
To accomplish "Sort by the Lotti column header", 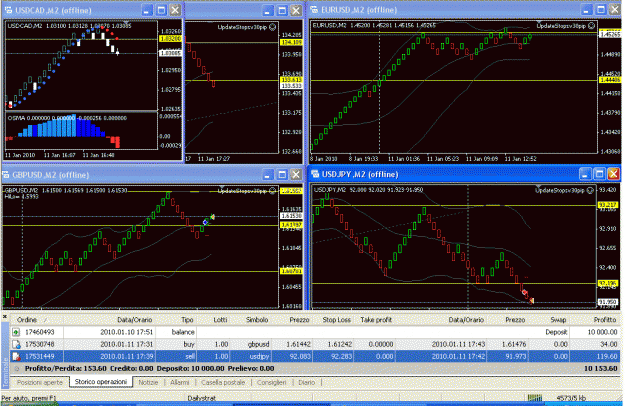I will coord(213,320).
